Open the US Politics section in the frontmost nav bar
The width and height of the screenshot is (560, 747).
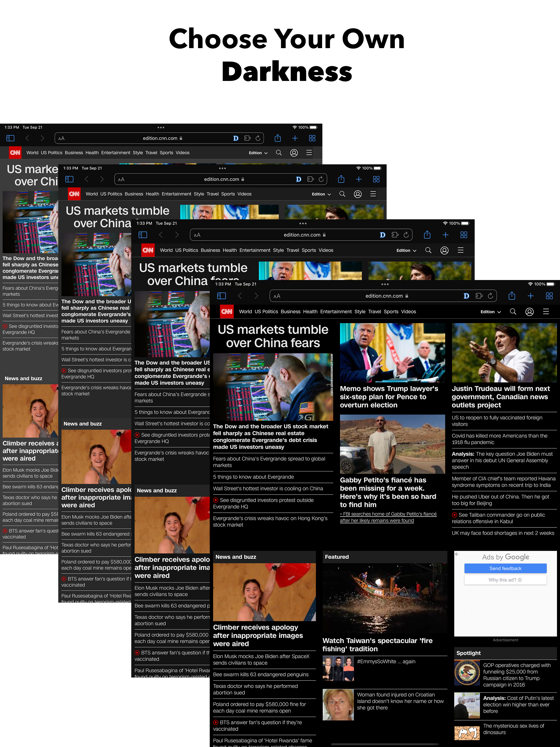(266, 311)
